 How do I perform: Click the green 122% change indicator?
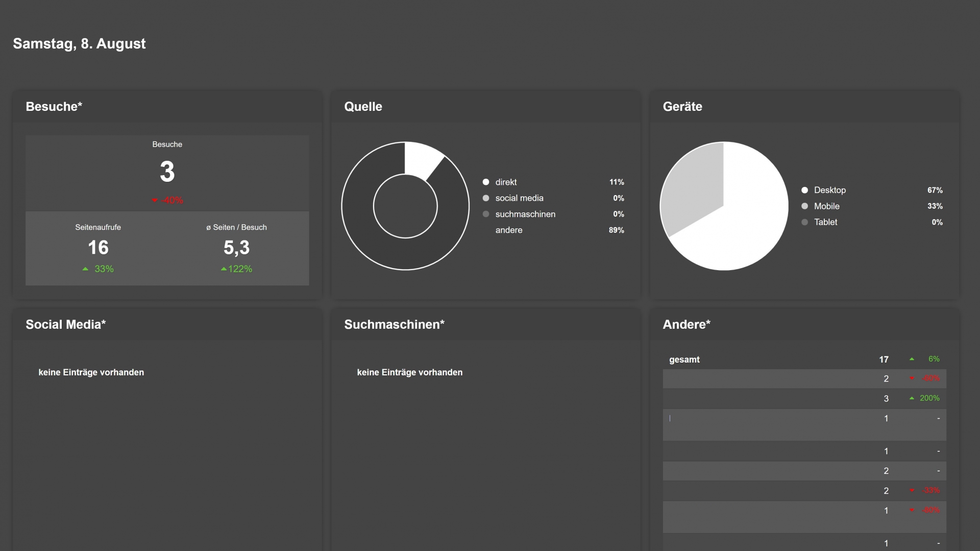(236, 269)
